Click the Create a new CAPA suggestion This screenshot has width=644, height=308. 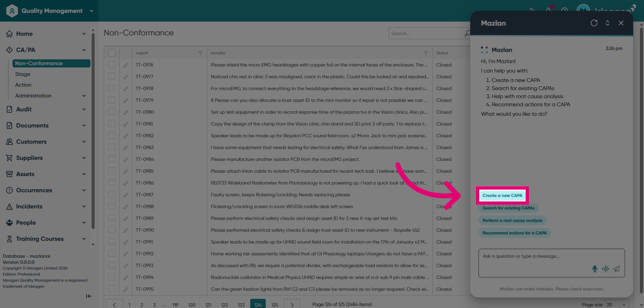tap(502, 195)
